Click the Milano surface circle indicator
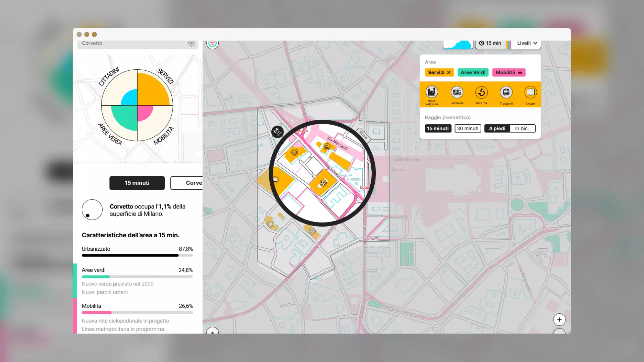The height and width of the screenshot is (362, 644). [92, 210]
